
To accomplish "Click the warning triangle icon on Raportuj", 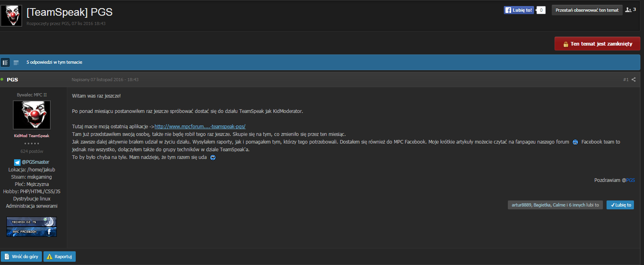I will [50, 257].
